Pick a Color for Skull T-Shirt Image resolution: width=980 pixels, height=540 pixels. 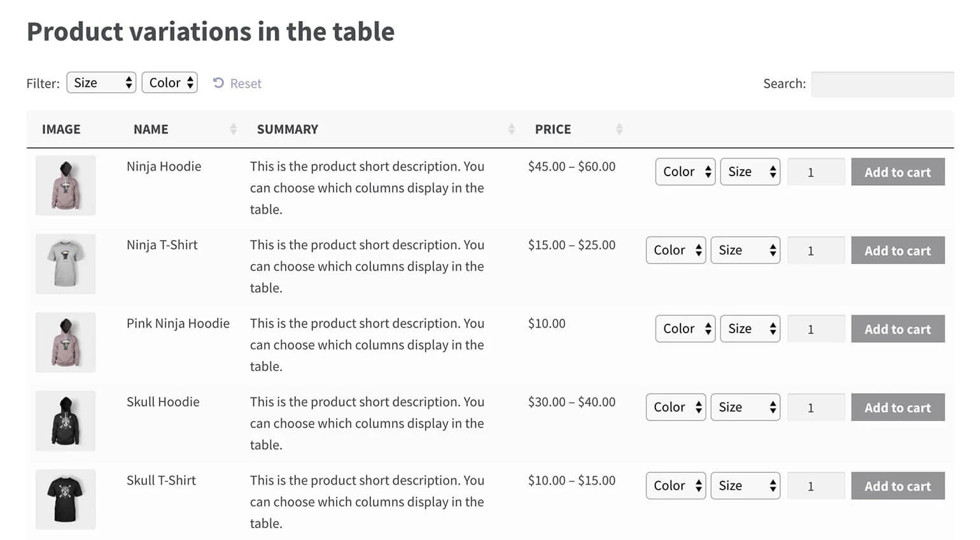coord(675,486)
